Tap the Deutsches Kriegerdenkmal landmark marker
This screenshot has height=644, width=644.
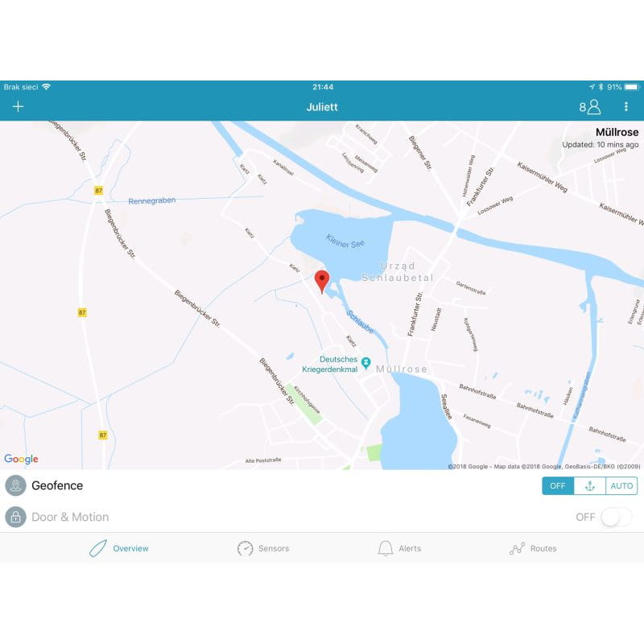[x=366, y=361]
